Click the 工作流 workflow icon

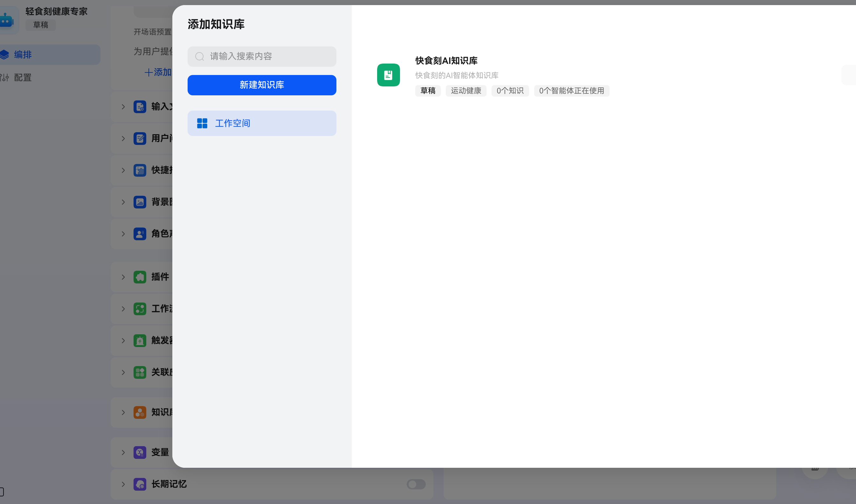point(140,309)
